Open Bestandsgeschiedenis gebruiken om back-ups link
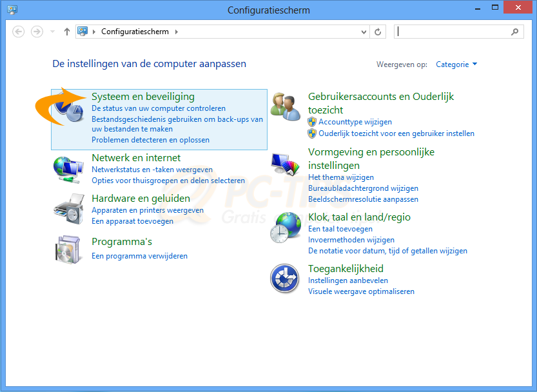Viewport: 537px width, 392px height. [177, 124]
